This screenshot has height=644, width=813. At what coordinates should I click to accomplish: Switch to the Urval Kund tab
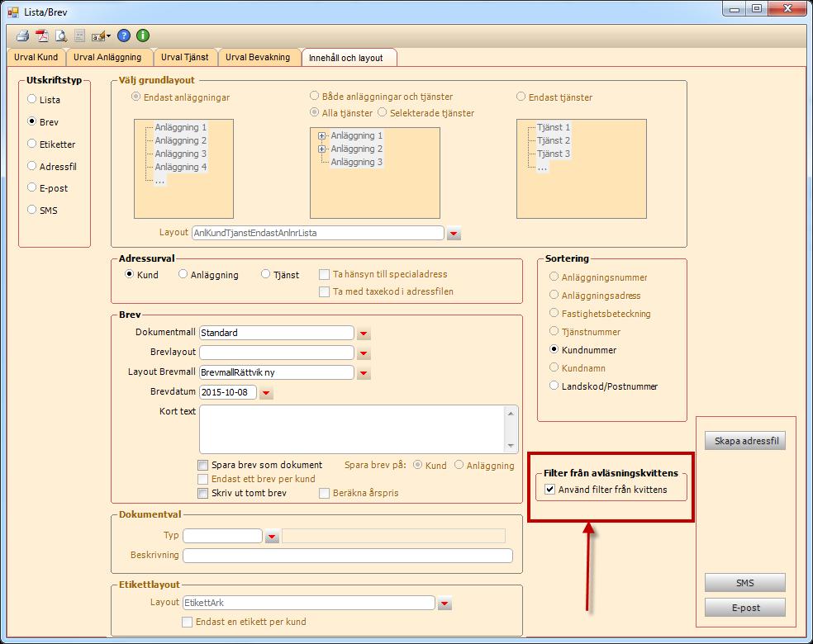36,58
